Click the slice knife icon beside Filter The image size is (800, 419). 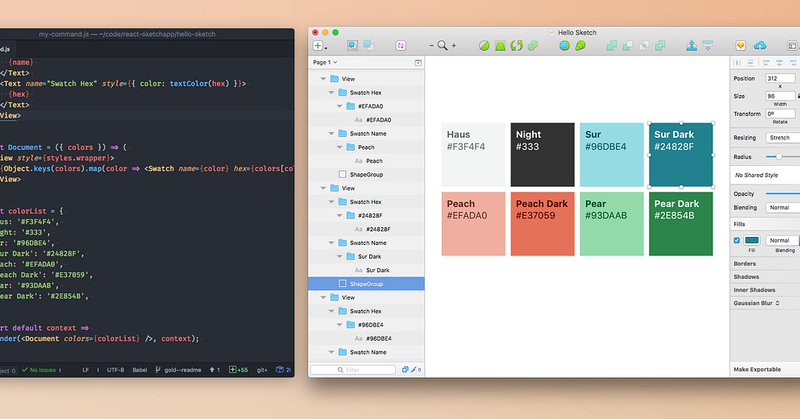[414, 369]
